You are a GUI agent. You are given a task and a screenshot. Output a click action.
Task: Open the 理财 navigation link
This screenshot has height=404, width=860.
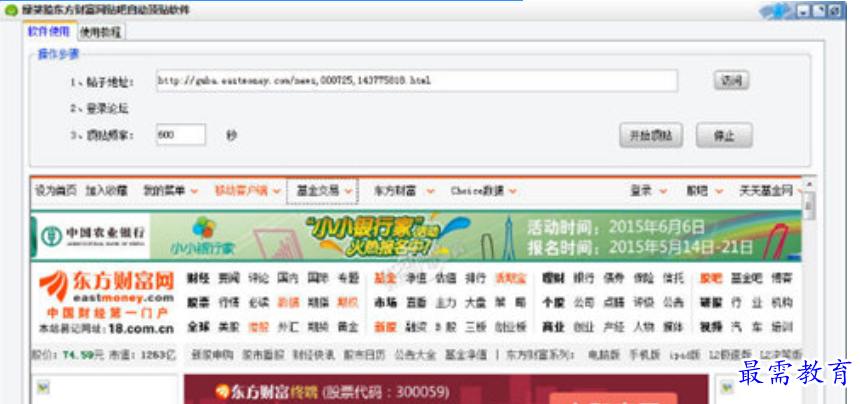pyautogui.click(x=553, y=278)
